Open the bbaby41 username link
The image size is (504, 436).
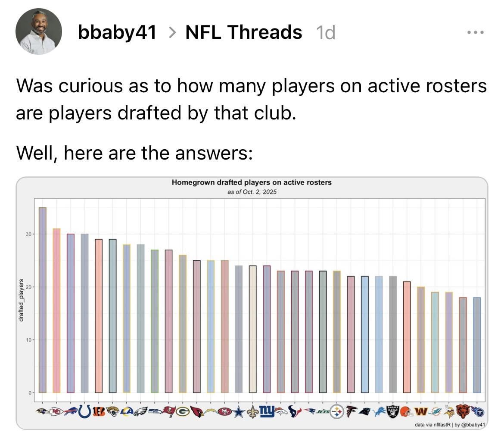point(117,32)
